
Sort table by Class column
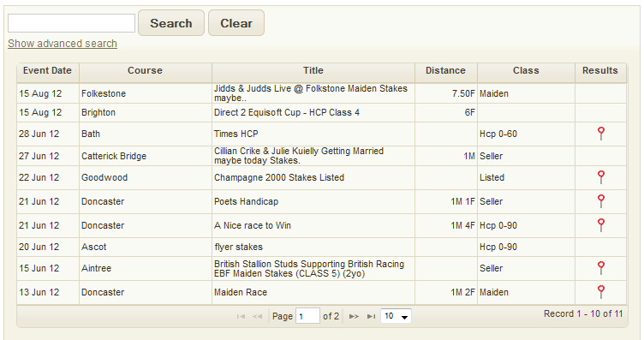[x=526, y=70]
